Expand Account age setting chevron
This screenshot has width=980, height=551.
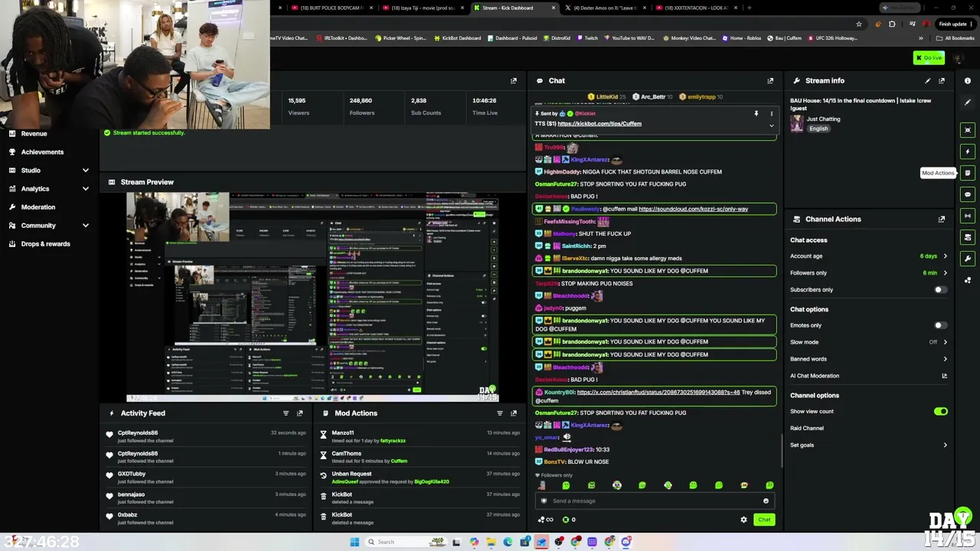pyautogui.click(x=945, y=256)
